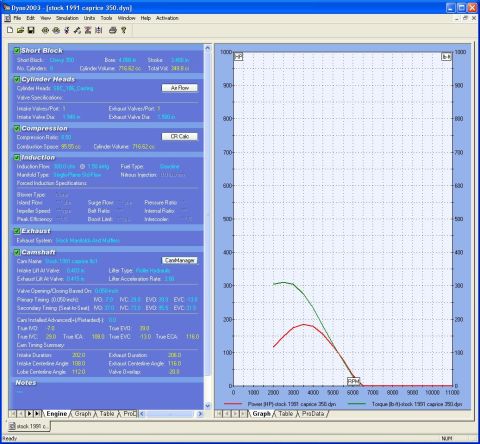Toggle the Camshaft checkbox

16,252
